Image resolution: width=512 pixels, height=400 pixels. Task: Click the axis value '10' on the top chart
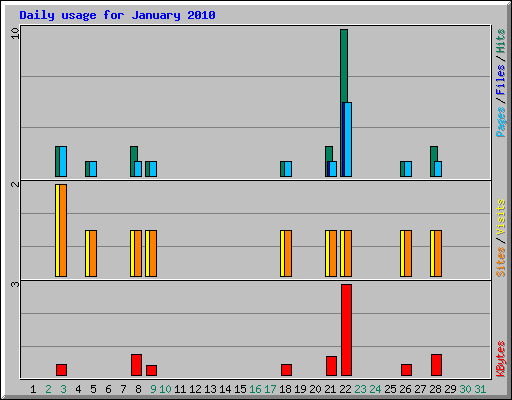click(15, 33)
